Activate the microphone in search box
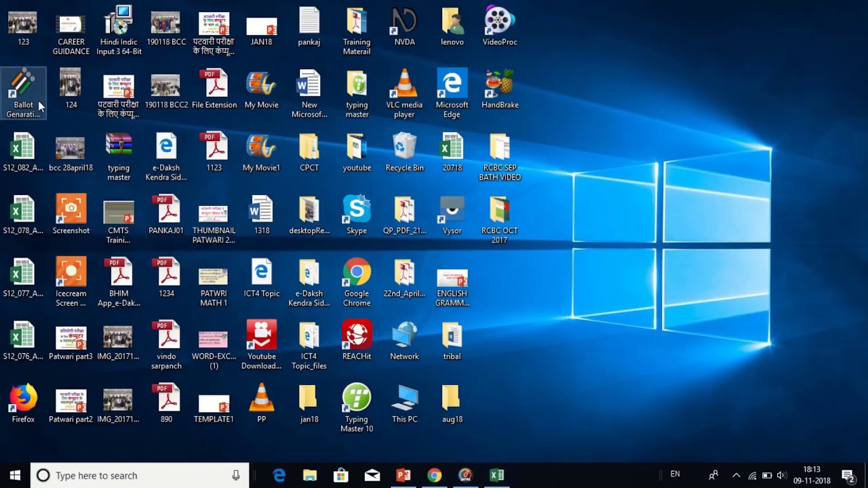Image resolution: width=868 pixels, height=488 pixels. 236,475
